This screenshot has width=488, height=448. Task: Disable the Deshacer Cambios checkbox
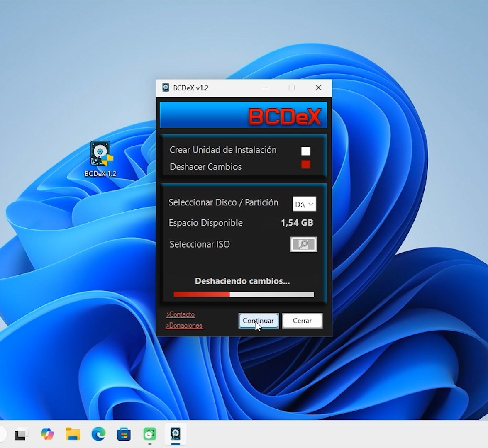click(x=306, y=165)
